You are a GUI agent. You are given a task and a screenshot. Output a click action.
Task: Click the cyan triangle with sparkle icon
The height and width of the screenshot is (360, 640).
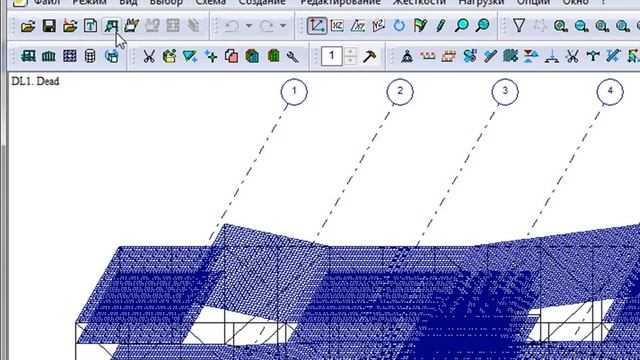click(x=190, y=56)
